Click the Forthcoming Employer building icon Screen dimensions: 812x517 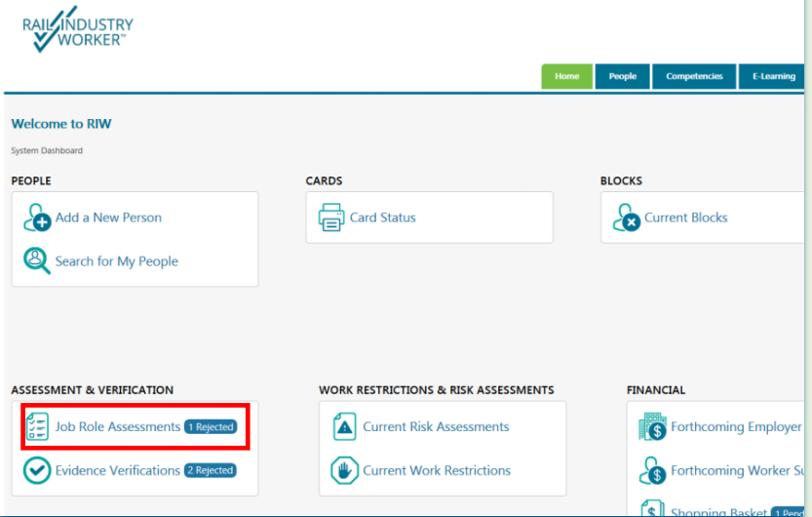click(652, 427)
